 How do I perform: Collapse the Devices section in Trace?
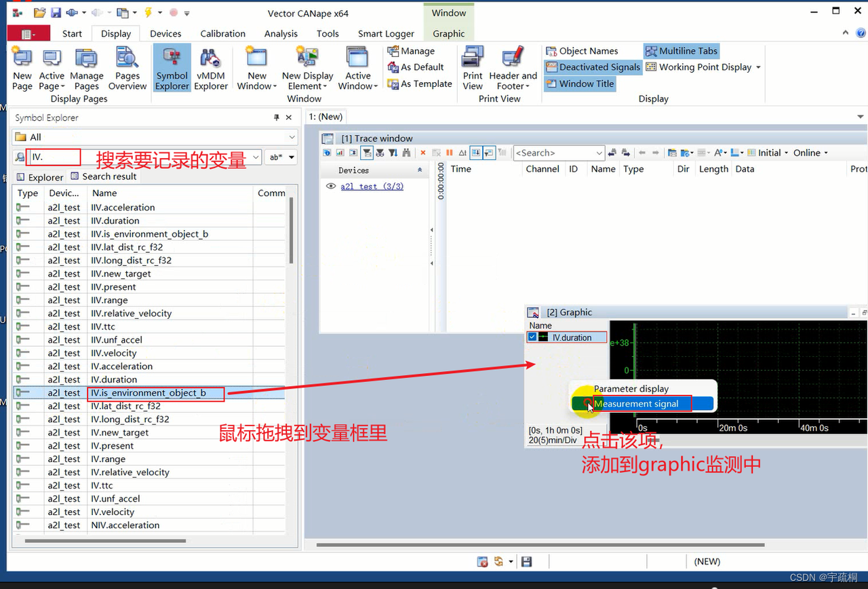420,170
